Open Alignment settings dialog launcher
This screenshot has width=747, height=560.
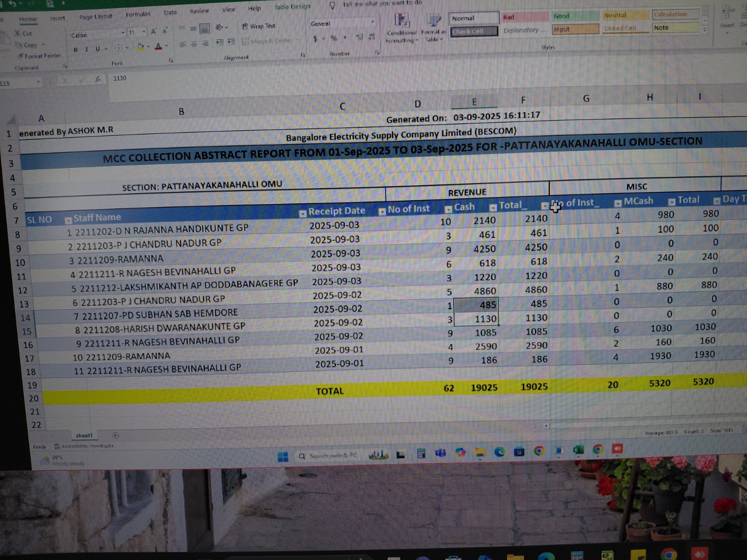point(303,55)
